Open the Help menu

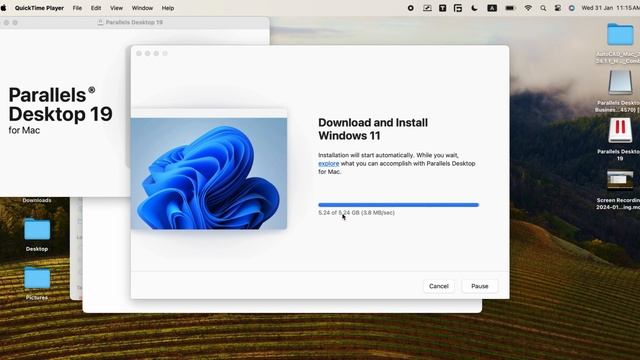click(168, 8)
